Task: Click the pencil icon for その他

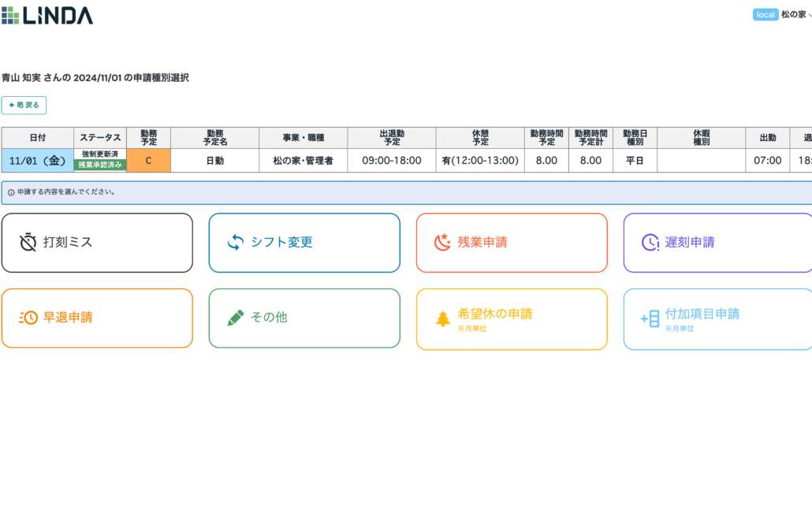Action: tap(236, 318)
